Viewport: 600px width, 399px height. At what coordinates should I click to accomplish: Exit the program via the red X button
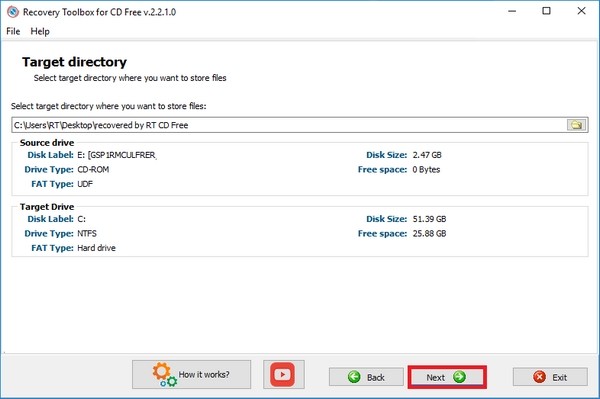[x=550, y=377]
